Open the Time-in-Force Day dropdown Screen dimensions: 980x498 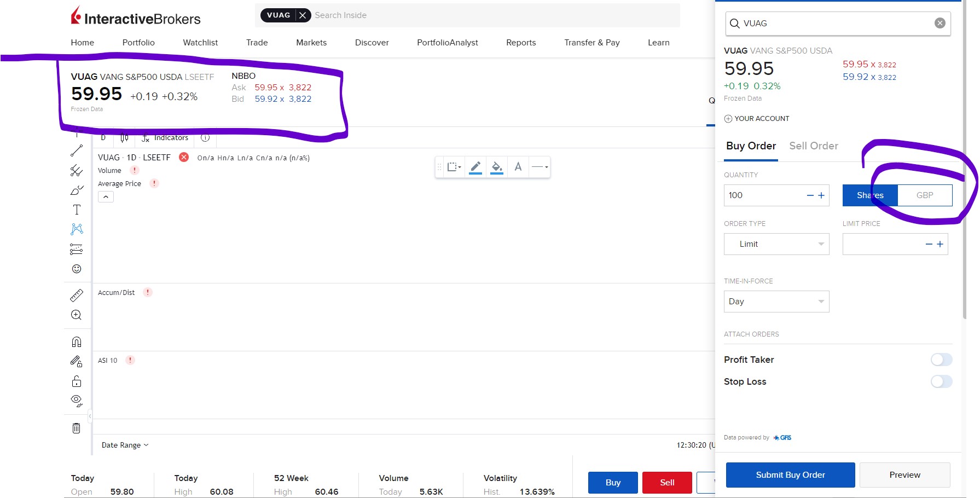click(x=776, y=302)
